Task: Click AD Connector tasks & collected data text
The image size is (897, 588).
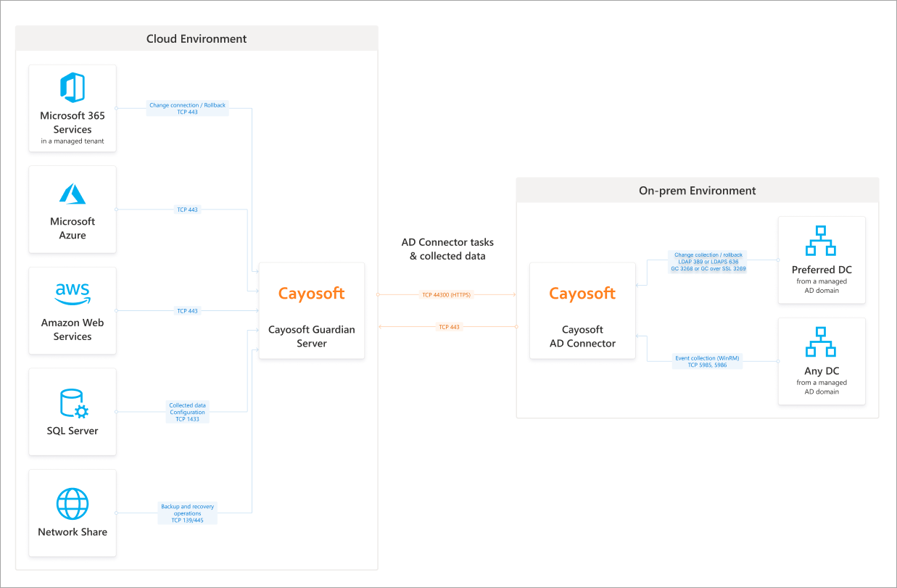Action: click(447, 249)
